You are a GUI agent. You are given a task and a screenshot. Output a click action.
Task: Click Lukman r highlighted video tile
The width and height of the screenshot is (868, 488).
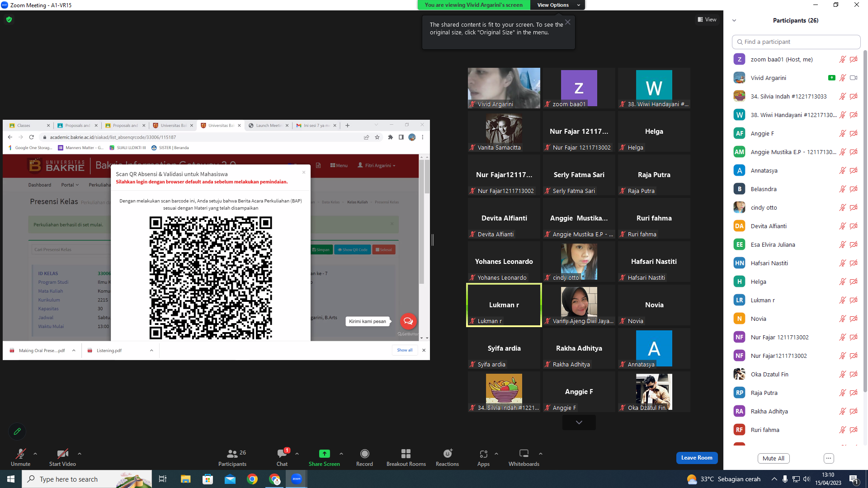point(504,305)
